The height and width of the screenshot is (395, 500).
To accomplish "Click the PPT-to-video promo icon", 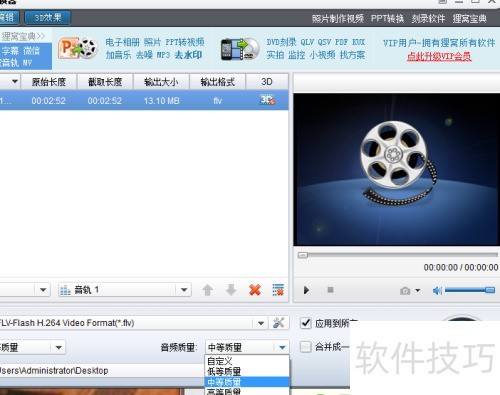I will [78, 48].
